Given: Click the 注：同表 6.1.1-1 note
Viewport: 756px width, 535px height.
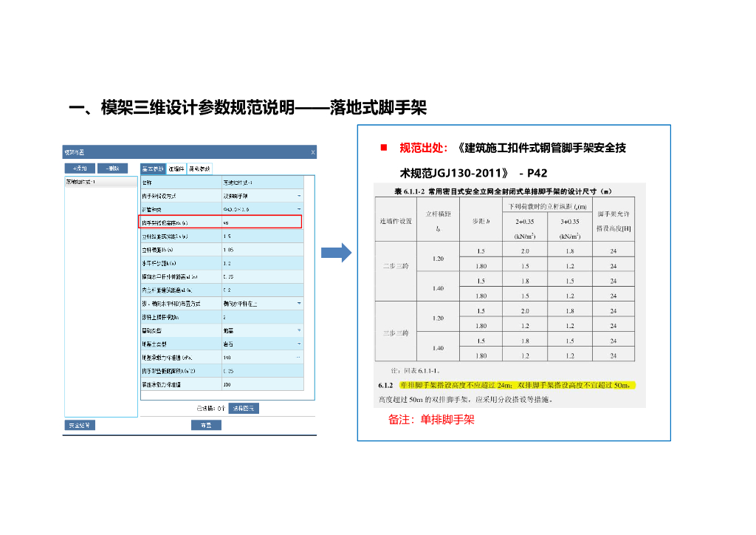Looking at the screenshot, I should click(416, 371).
